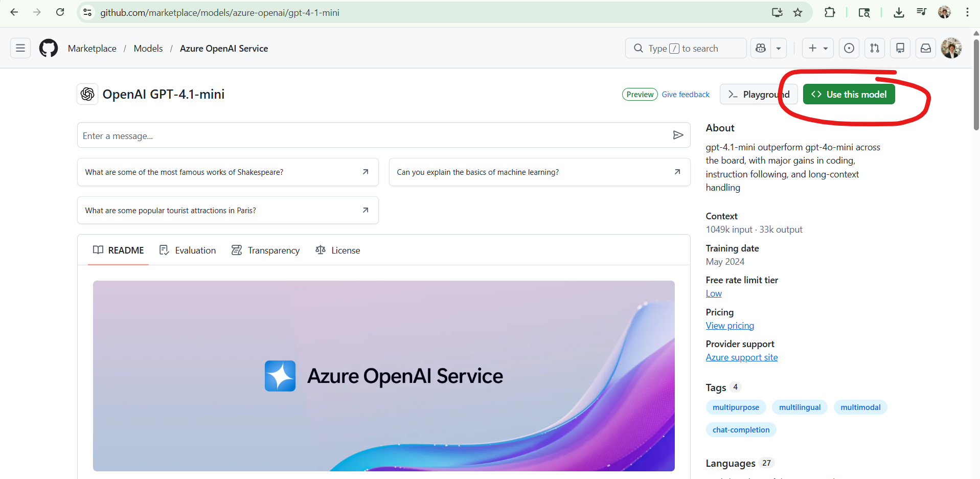The width and height of the screenshot is (980, 479).
Task: Open media controls in browser toolbar
Action: pyautogui.click(x=921, y=12)
